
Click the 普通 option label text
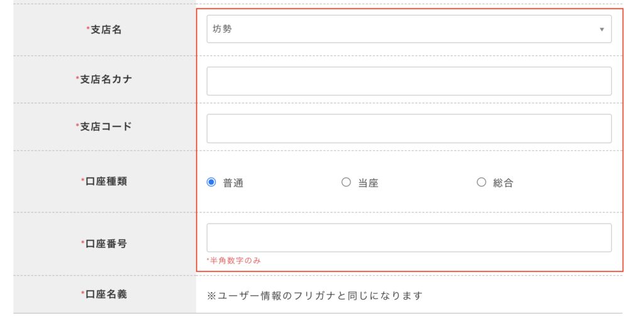coord(233,183)
